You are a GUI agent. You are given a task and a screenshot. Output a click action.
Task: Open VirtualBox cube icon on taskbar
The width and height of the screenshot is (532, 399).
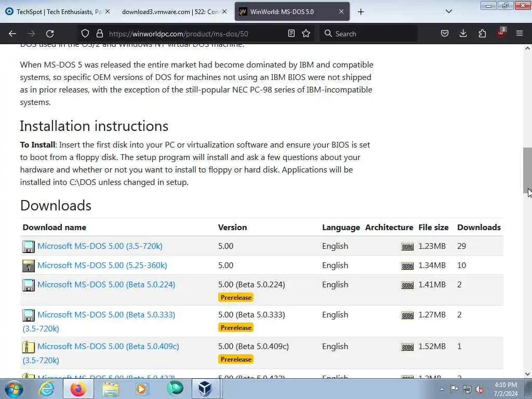point(205,389)
